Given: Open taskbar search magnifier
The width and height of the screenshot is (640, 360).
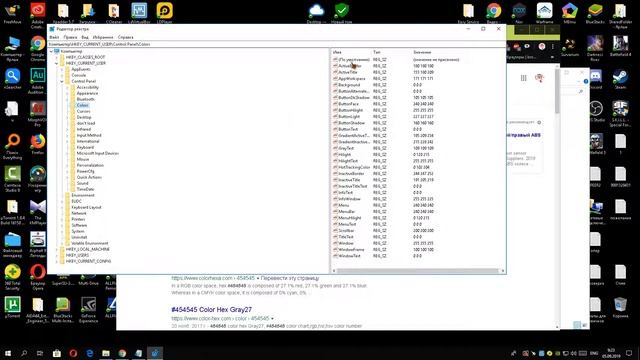Looking at the screenshot, I should point(24,353).
